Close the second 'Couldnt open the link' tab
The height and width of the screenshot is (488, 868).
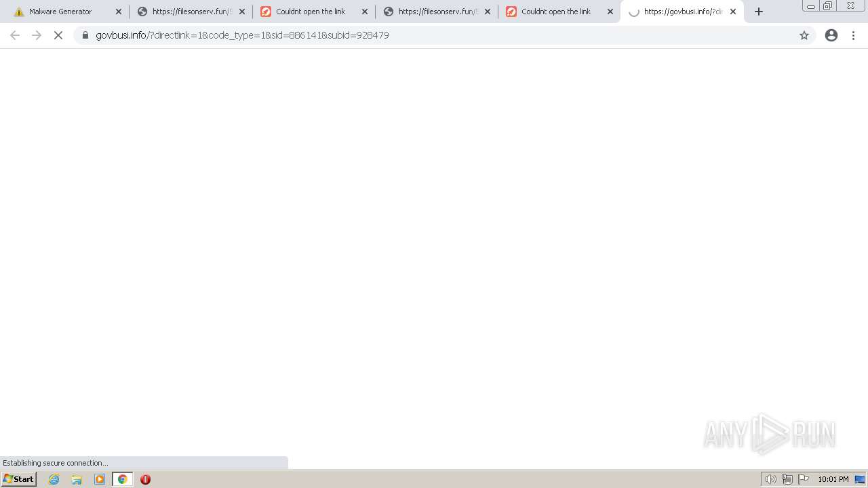click(x=610, y=12)
